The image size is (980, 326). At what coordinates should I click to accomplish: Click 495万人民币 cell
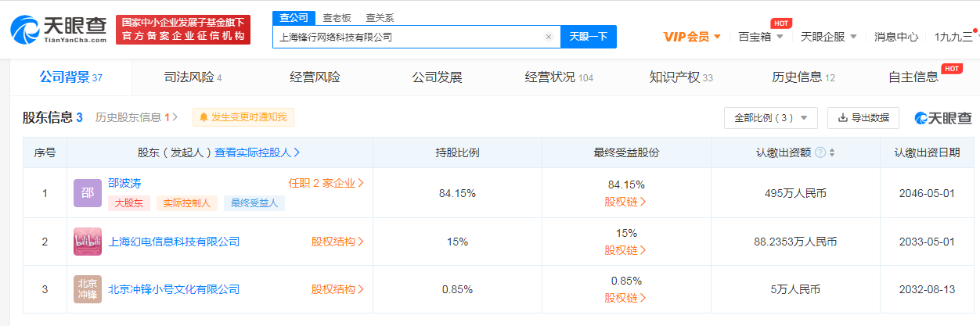795,193
